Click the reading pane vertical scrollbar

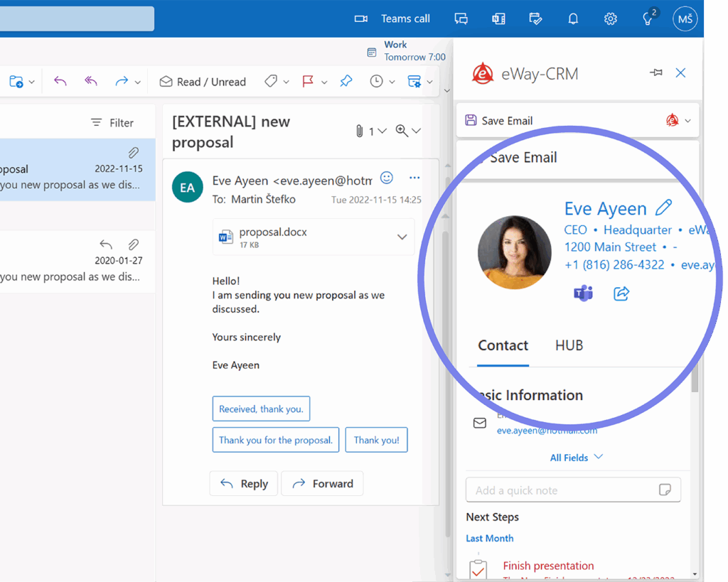pos(445,385)
